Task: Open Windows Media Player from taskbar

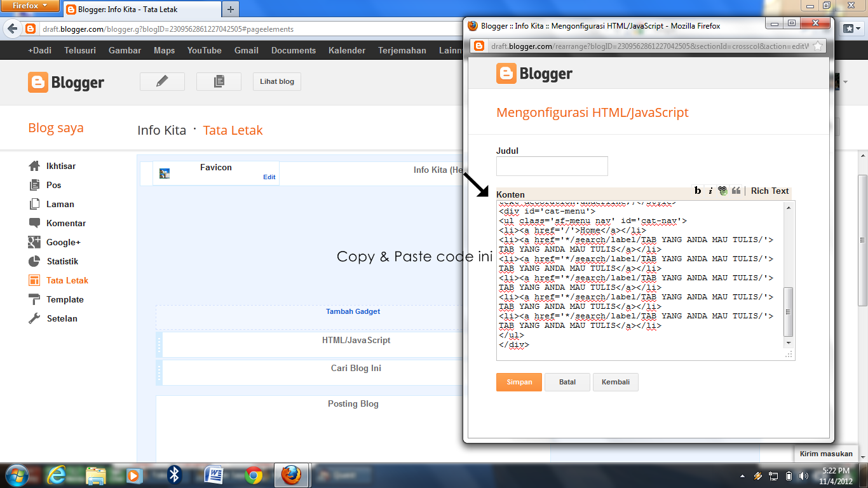Action: (133, 475)
